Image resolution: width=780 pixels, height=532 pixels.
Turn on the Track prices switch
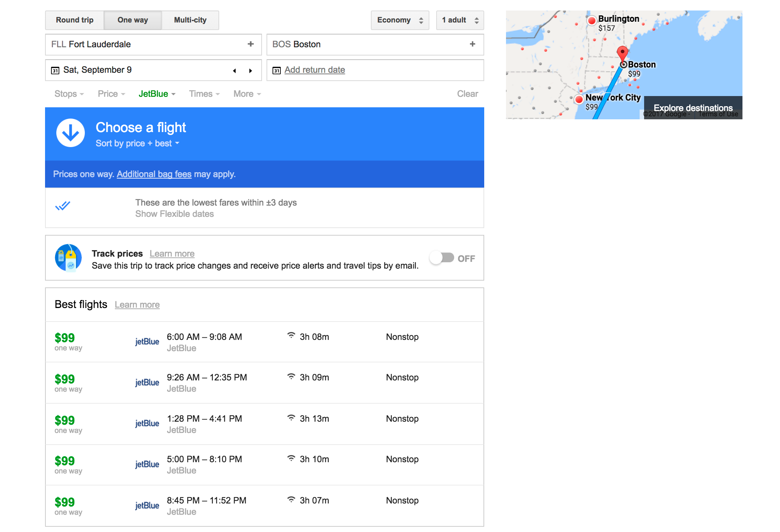442,258
